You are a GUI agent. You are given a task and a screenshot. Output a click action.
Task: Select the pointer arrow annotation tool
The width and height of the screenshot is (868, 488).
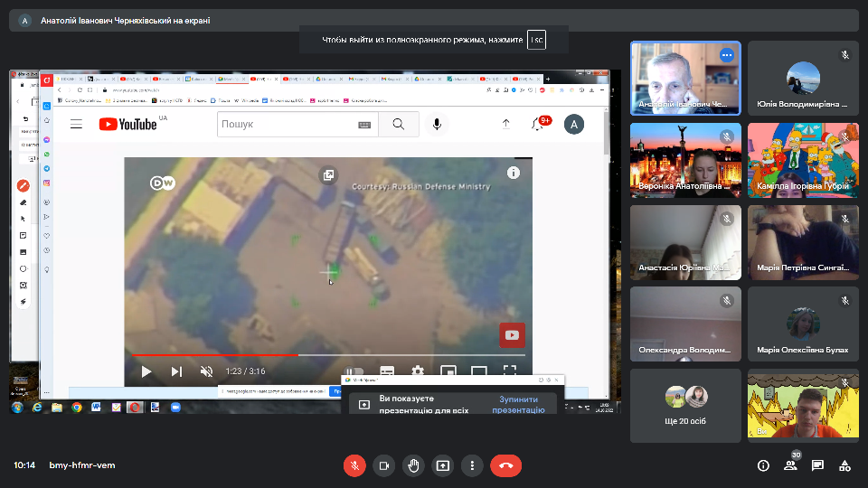(24, 219)
